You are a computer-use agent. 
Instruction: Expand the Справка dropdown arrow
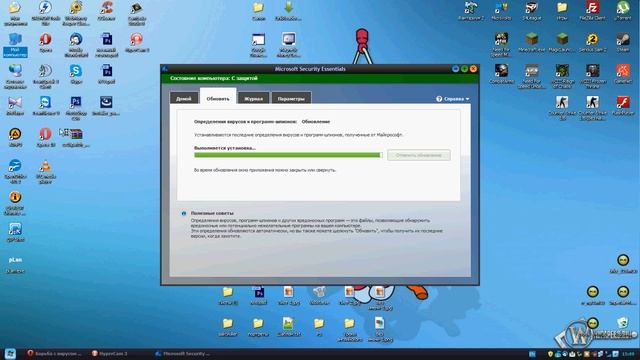click(467, 99)
